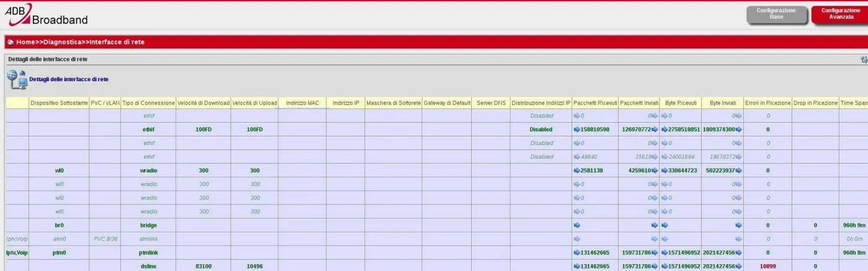Click the blue arrow next to 2758518851
This screenshot has height=271, width=868.
665,130
